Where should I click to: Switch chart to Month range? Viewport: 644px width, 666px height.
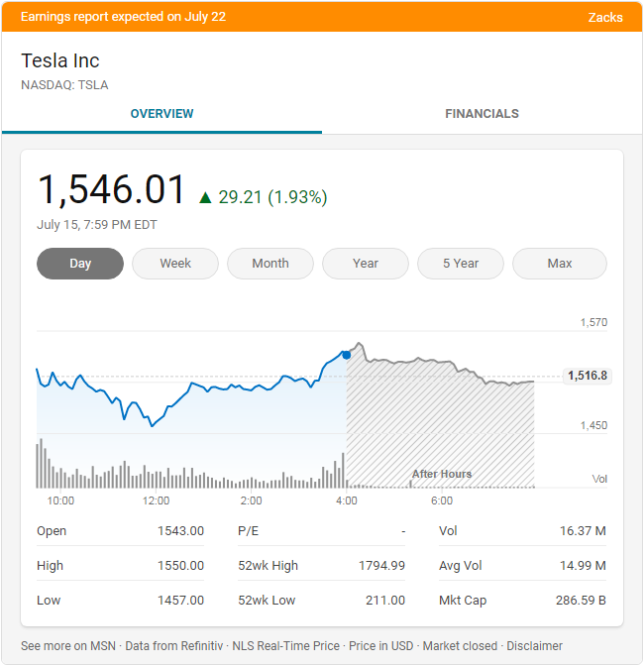click(270, 264)
